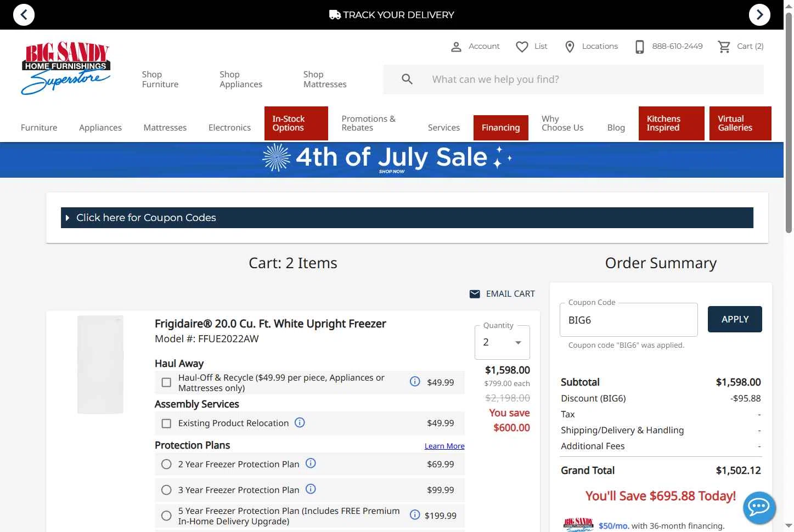Open the Financing nav item

tap(501, 128)
